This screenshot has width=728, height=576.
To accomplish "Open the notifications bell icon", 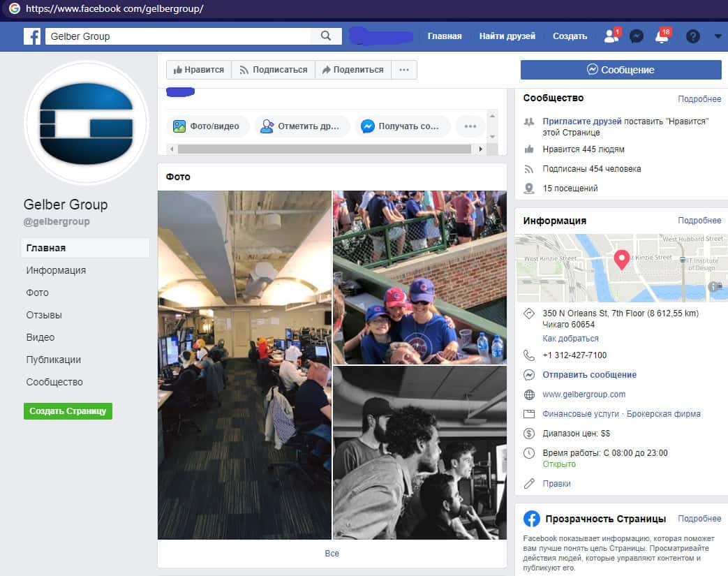I will point(662,36).
